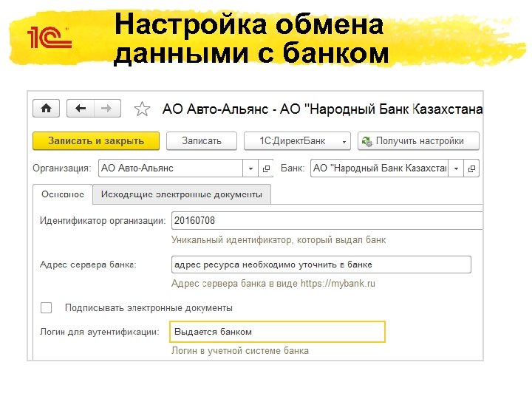Click the Банк: label
This screenshot has height=399, width=532.
[x=293, y=168]
